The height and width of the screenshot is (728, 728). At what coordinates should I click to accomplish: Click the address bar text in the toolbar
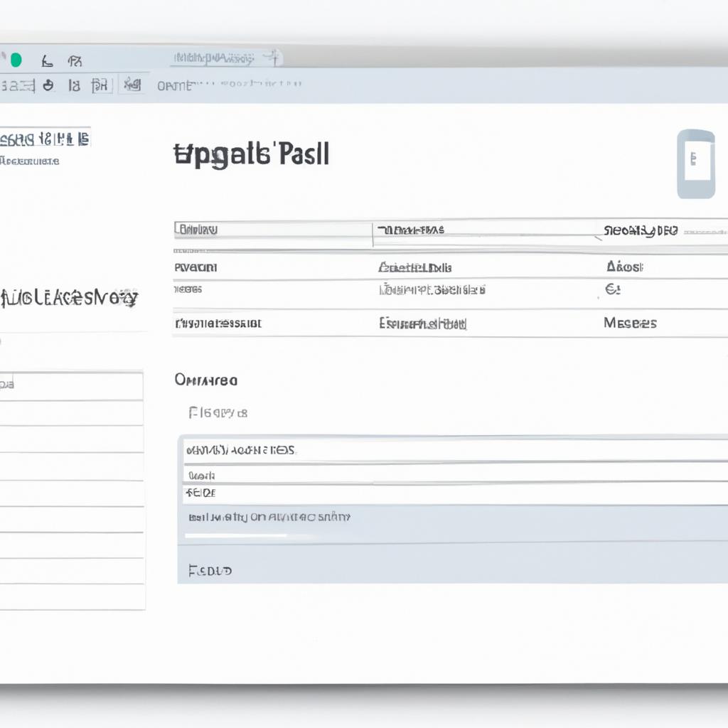point(230,85)
